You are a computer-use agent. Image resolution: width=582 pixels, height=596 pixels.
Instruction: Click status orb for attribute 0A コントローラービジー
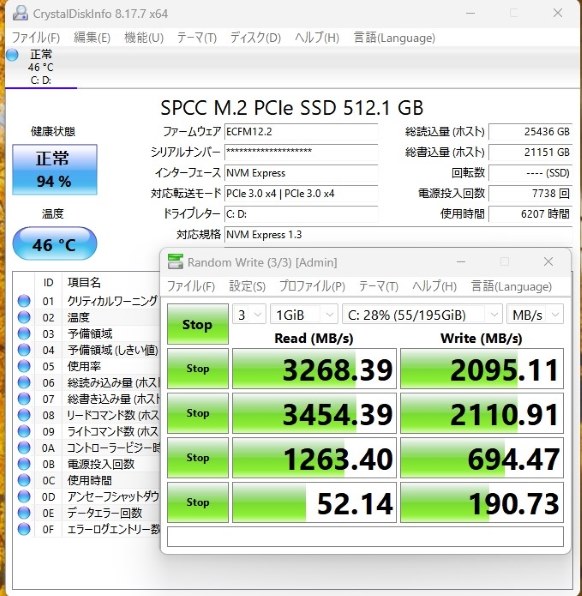tap(24, 447)
